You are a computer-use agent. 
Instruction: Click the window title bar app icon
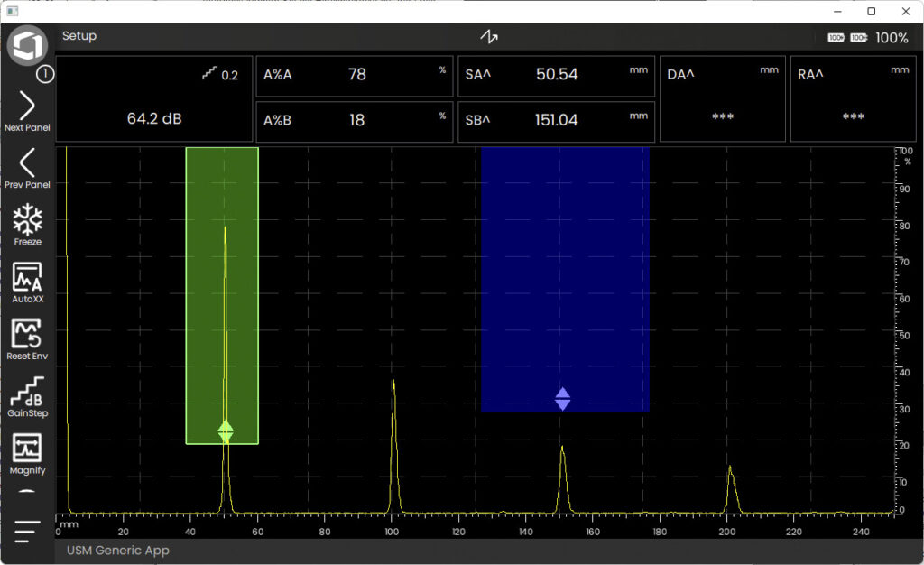[x=13, y=11]
